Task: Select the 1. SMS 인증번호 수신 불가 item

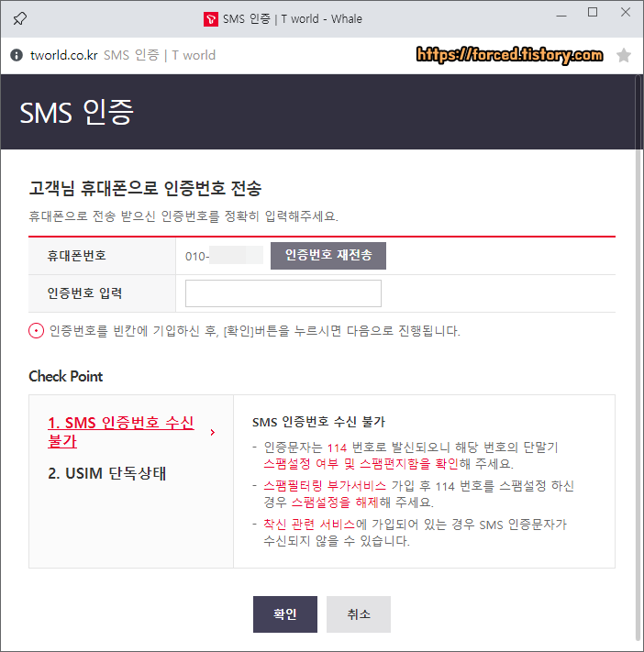Action: [121, 432]
